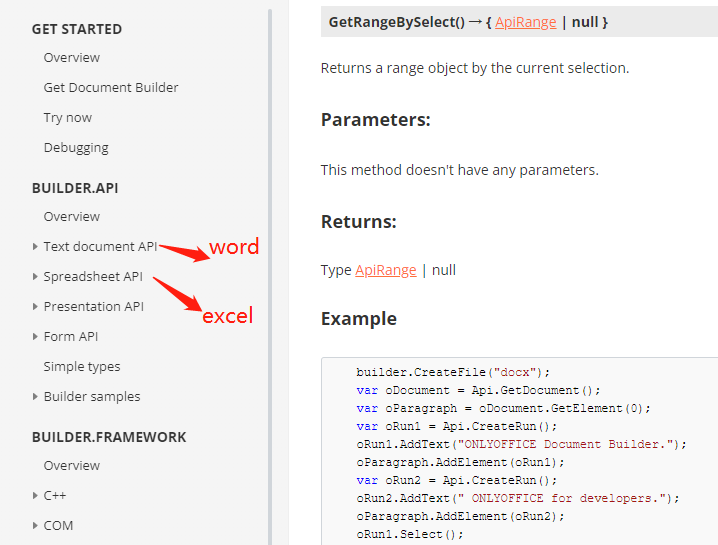
Task: Follow the ApiRange link under Returns
Action: pos(385,270)
